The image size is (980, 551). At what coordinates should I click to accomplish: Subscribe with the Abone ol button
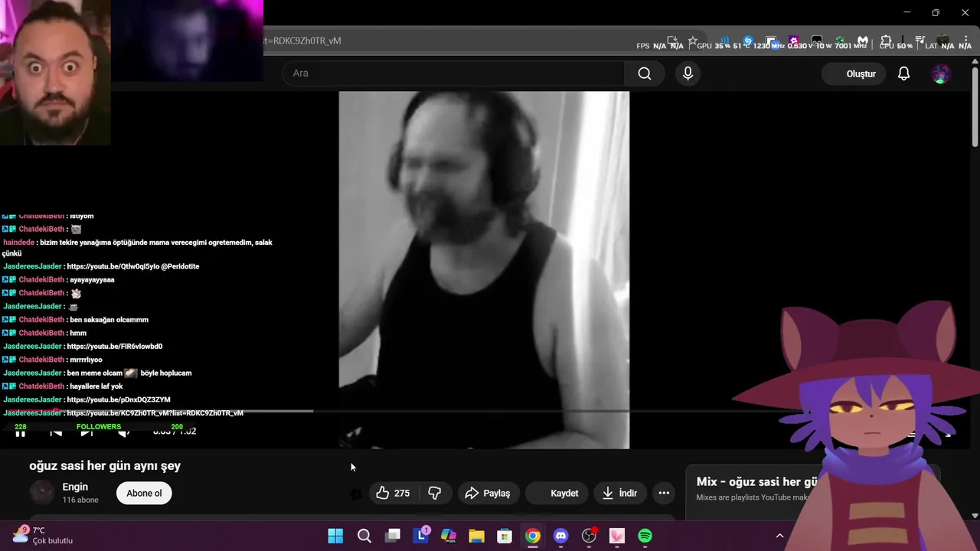coord(144,494)
